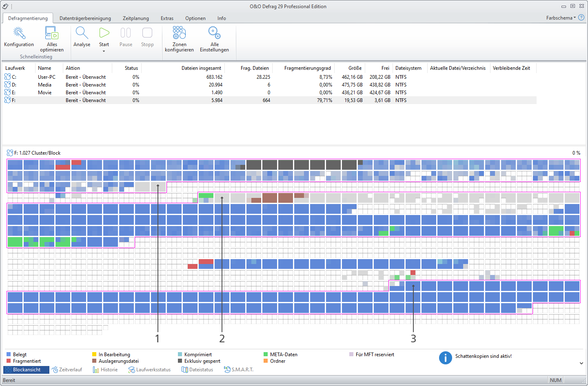Click the 19,53 GB size cell
This screenshot has width=588, height=386.
point(353,100)
